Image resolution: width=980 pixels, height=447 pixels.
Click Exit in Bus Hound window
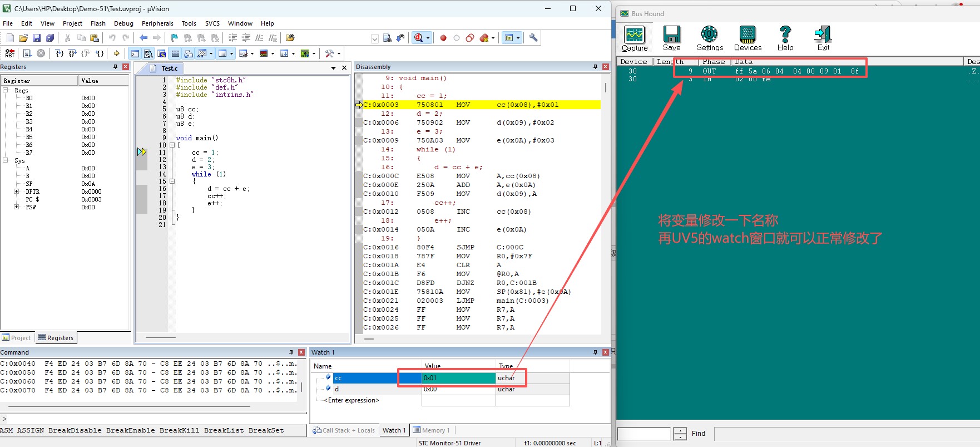tap(823, 39)
